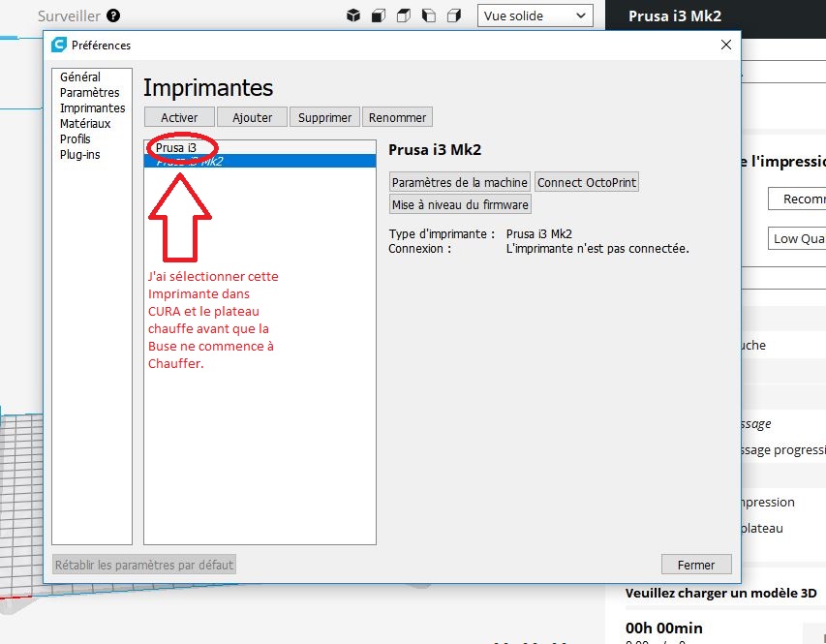Screen dimensions: 826x644
Task: Click the Renommer printer button
Action: pyautogui.click(x=397, y=117)
